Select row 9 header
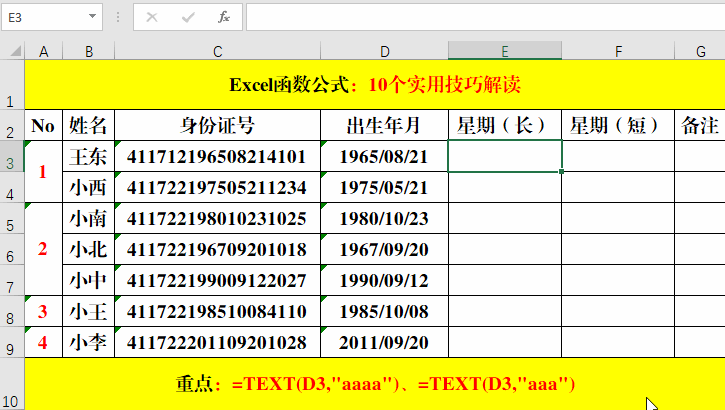The width and height of the screenshot is (725, 410). pyautogui.click(x=12, y=342)
